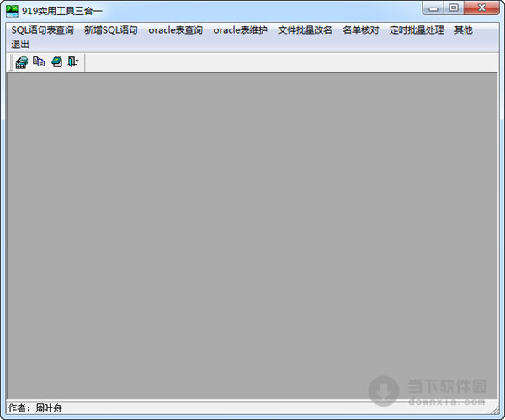Viewport: 505px width, 420px height.
Task: Click the database import toolbar icon
Action: coord(22,62)
